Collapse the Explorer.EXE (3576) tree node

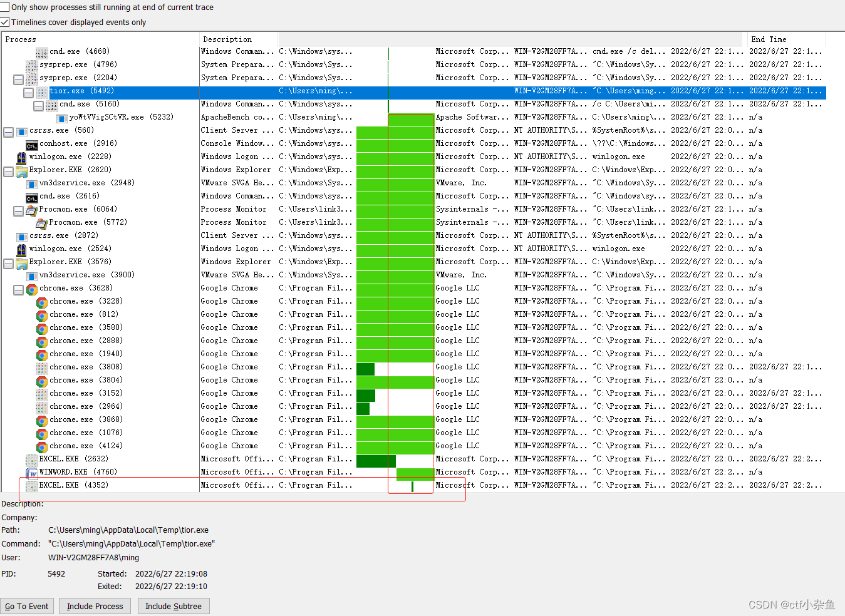click(8, 264)
